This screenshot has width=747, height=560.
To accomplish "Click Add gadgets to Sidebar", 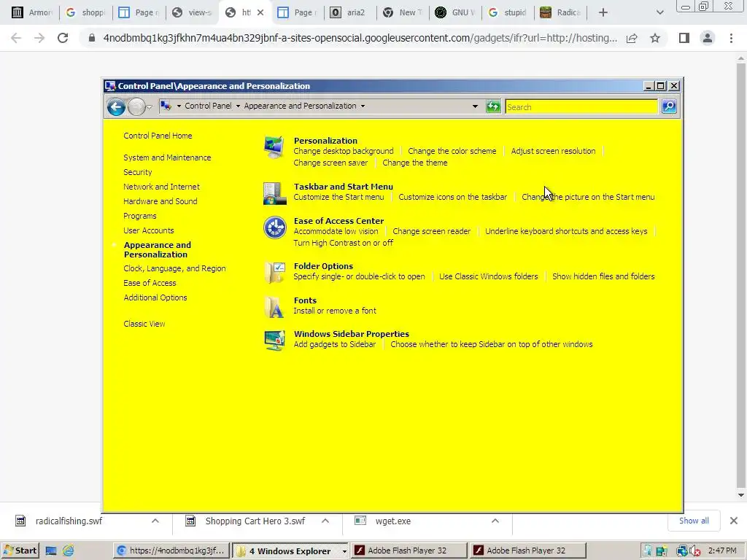I will (x=335, y=344).
